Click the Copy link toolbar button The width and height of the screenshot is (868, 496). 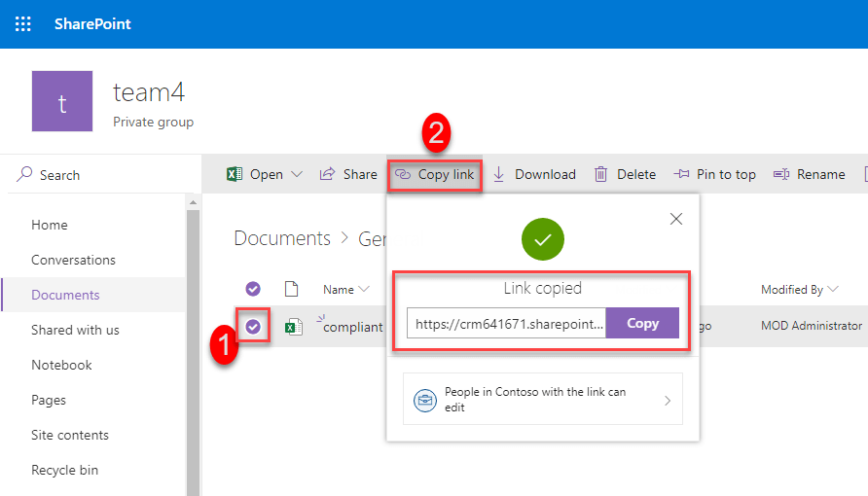435,174
